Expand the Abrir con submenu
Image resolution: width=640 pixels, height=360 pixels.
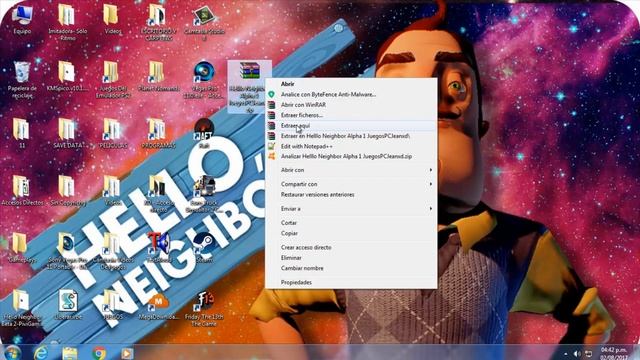tap(351, 170)
